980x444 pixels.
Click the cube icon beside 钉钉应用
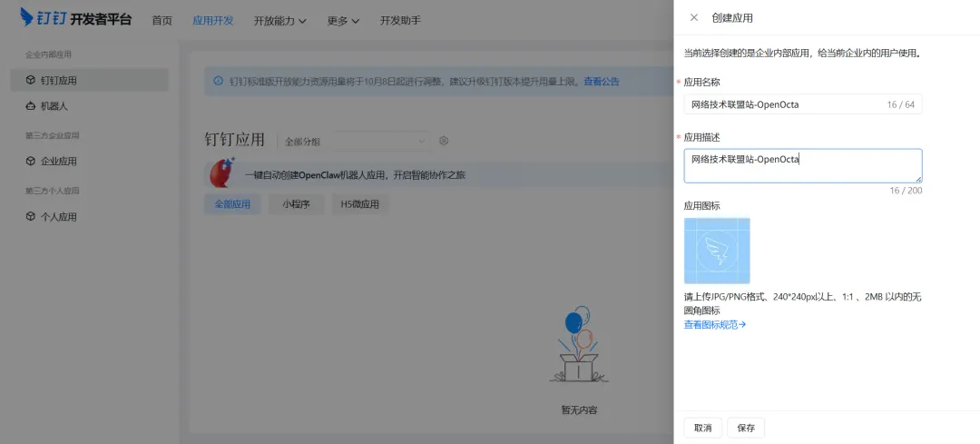pos(30,80)
